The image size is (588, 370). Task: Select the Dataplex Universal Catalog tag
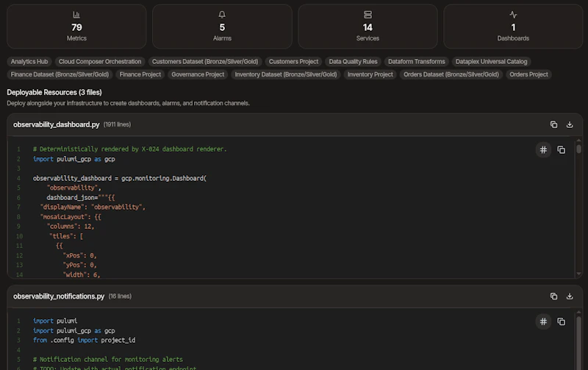coord(491,62)
